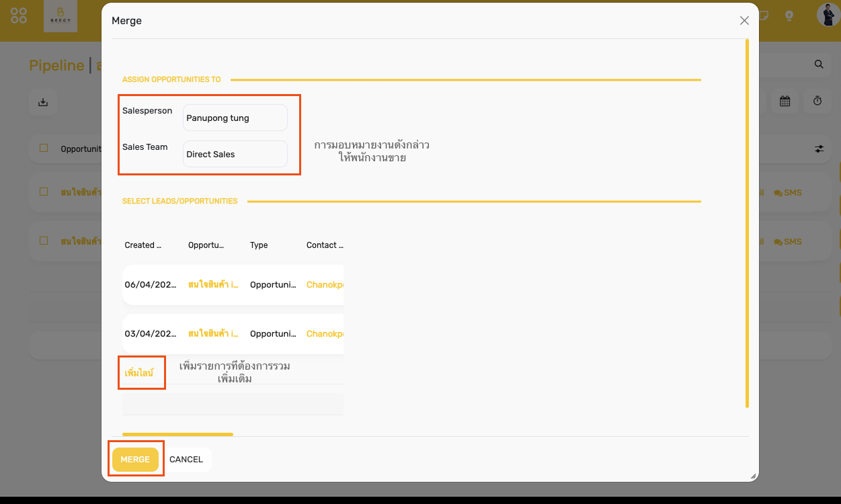
Task: Open the apps grid menu icon
Action: pos(19,16)
